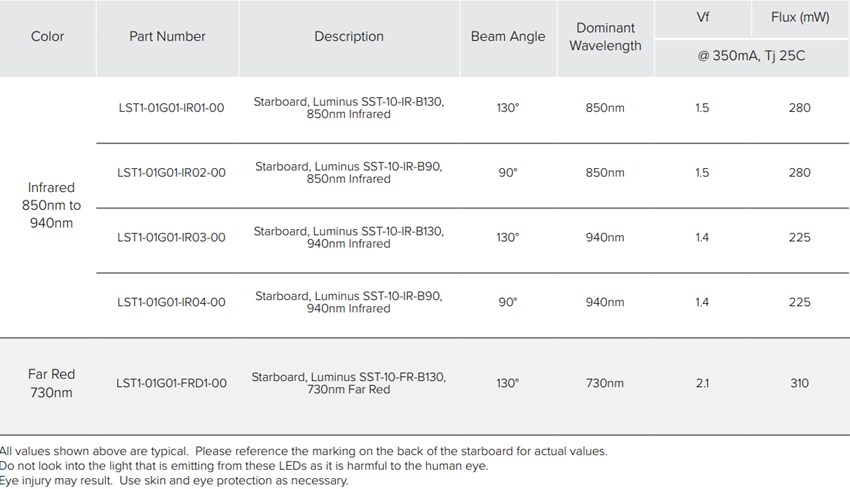
Task: Select the "Description" column header
Action: 349,37
